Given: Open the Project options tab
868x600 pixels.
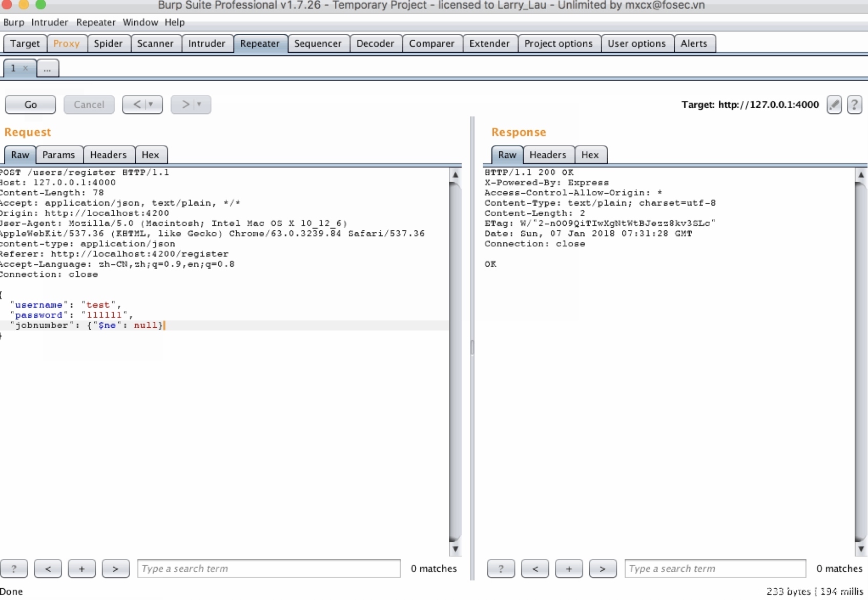Looking at the screenshot, I should 559,44.
